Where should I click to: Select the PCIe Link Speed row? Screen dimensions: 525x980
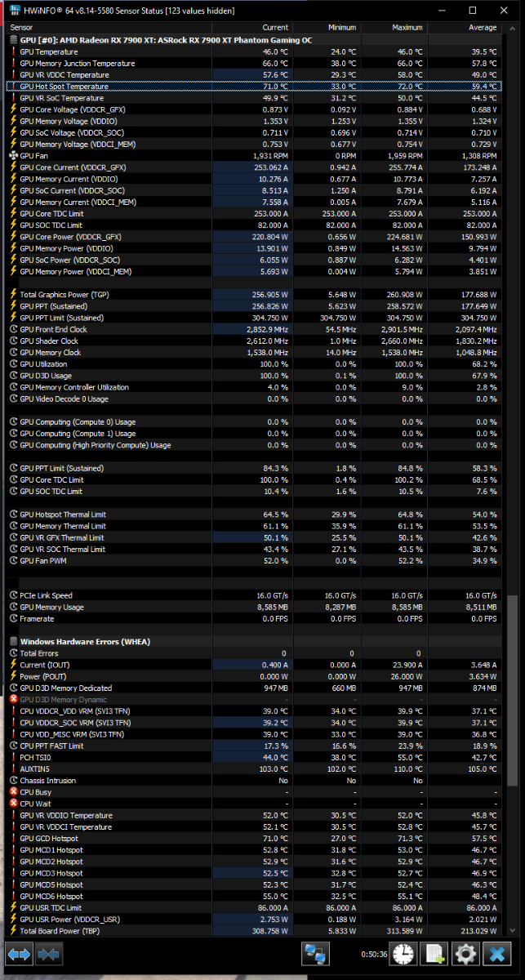(256, 595)
